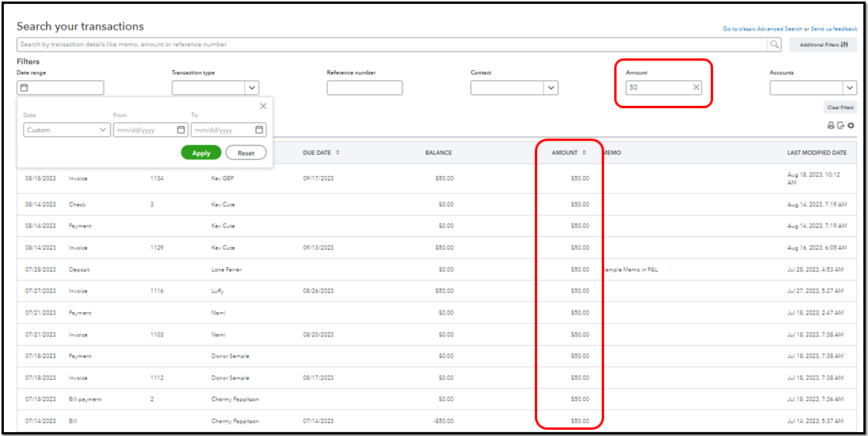Screen dimensions: 868x436
Task: Open the Lone Ferrer deposit row
Action: point(436,269)
